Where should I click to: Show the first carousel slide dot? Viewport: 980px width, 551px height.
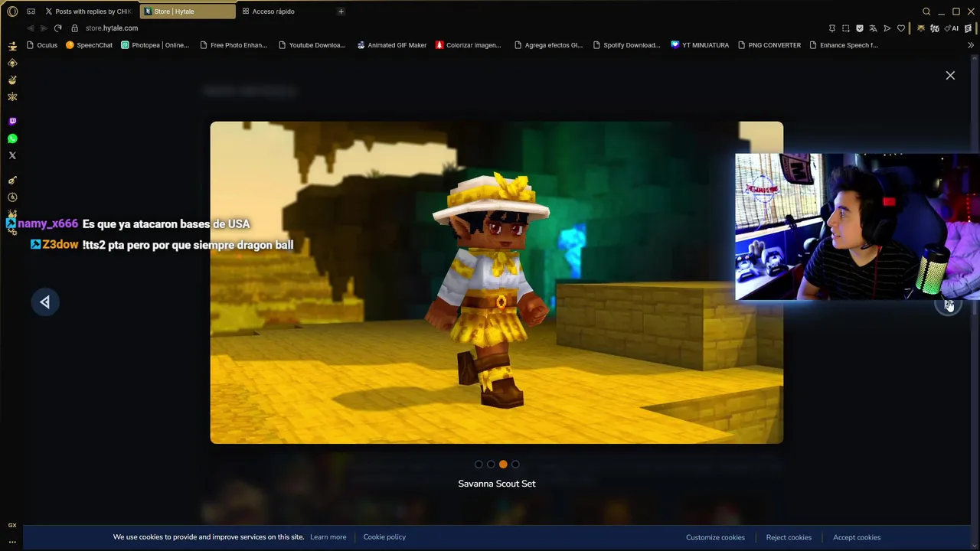(479, 464)
